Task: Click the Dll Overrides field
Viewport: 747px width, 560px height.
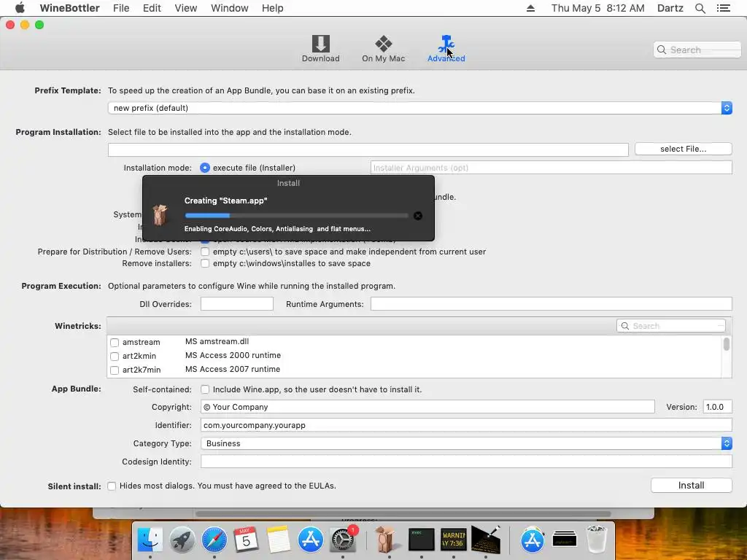Action: [x=237, y=304]
